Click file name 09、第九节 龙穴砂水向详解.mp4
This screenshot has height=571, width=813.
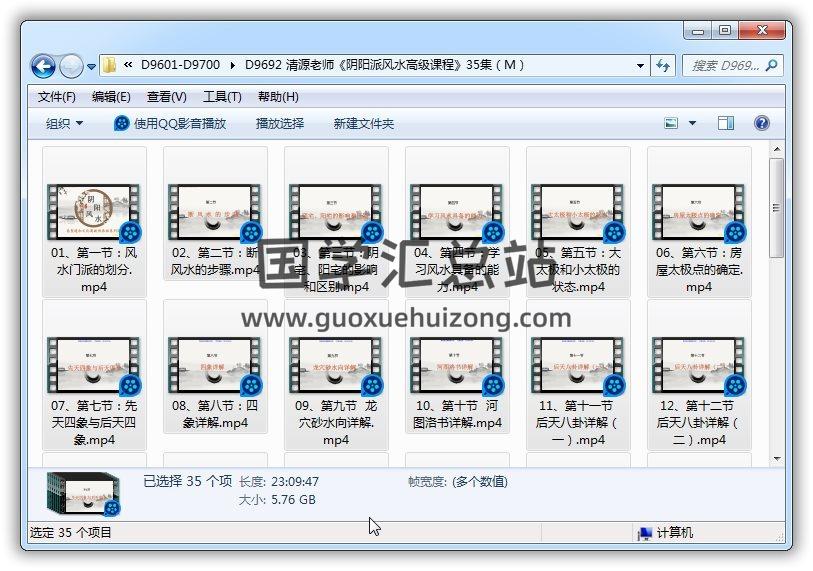click(x=336, y=423)
